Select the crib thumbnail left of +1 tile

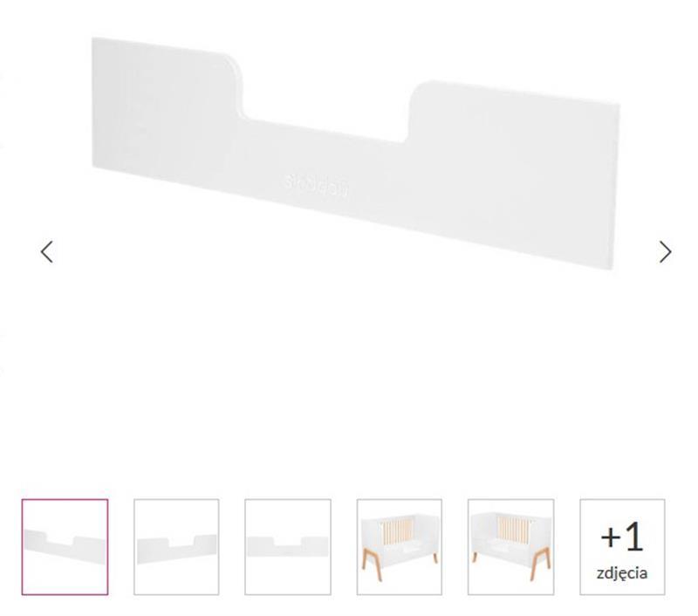tap(511, 547)
